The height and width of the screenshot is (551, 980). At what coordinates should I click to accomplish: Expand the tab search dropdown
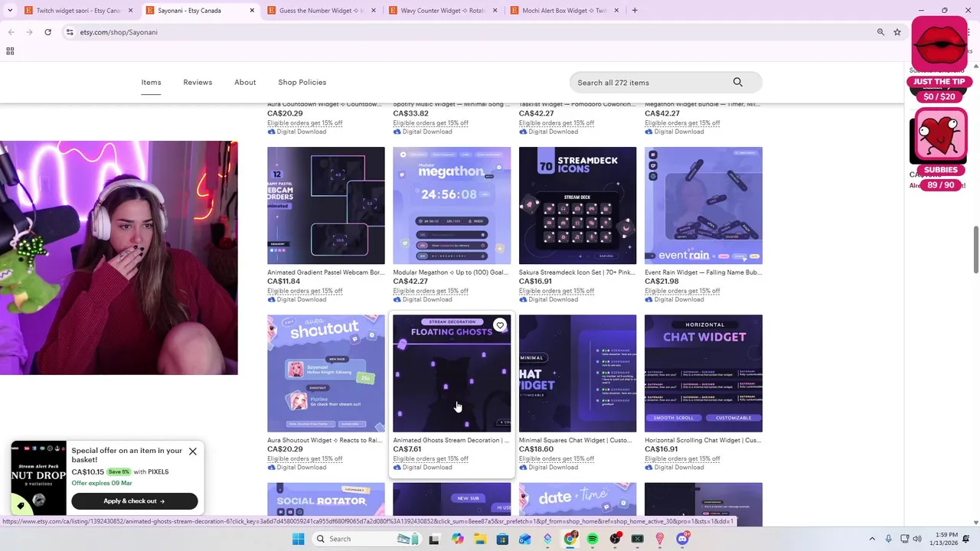click(10, 11)
